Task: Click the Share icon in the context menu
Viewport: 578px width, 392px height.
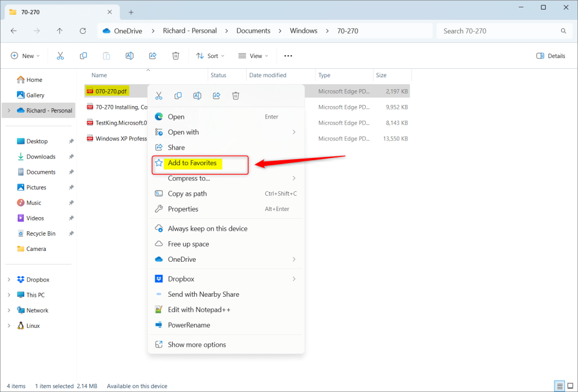Action: click(x=216, y=95)
